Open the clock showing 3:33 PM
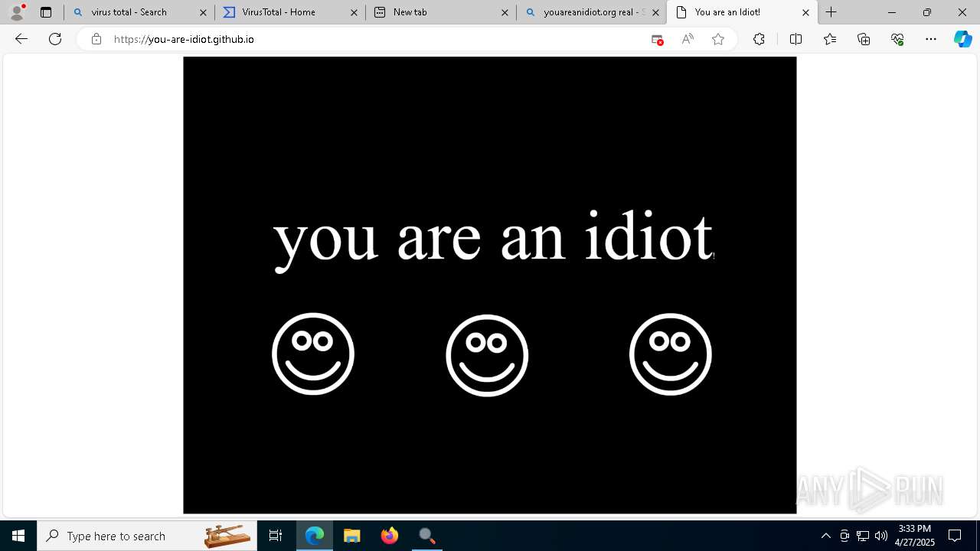The image size is (980, 551). click(x=915, y=536)
